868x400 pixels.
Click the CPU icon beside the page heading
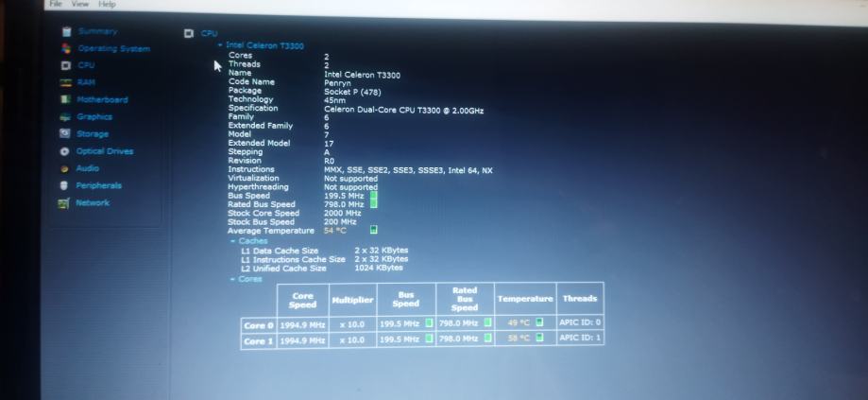point(189,33)
